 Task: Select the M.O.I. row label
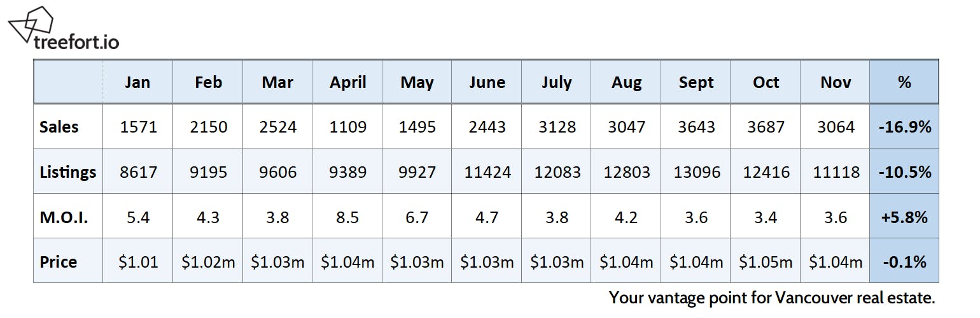tap(64, 217)
